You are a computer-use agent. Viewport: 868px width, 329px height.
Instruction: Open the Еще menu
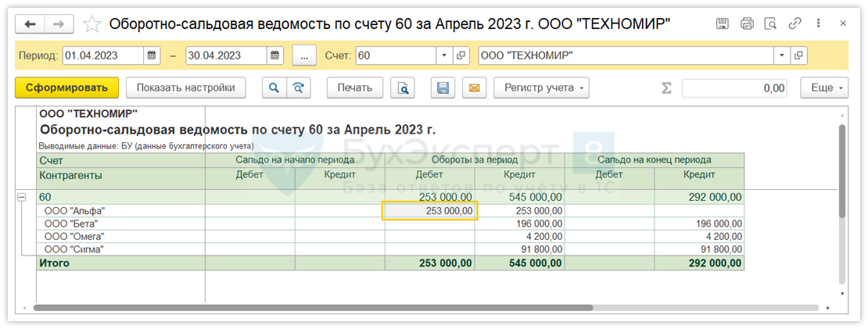pos(824,88)
